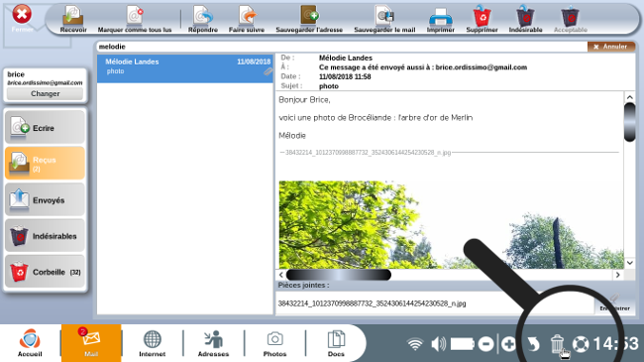
Task: Mark the message as Indésirable
Action: (x=525, y=19)
